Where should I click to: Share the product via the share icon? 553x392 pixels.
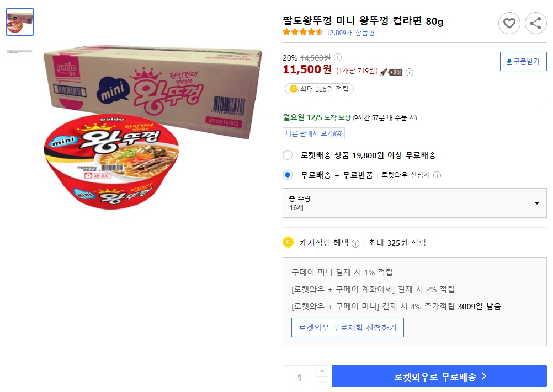tap(535, 23)
